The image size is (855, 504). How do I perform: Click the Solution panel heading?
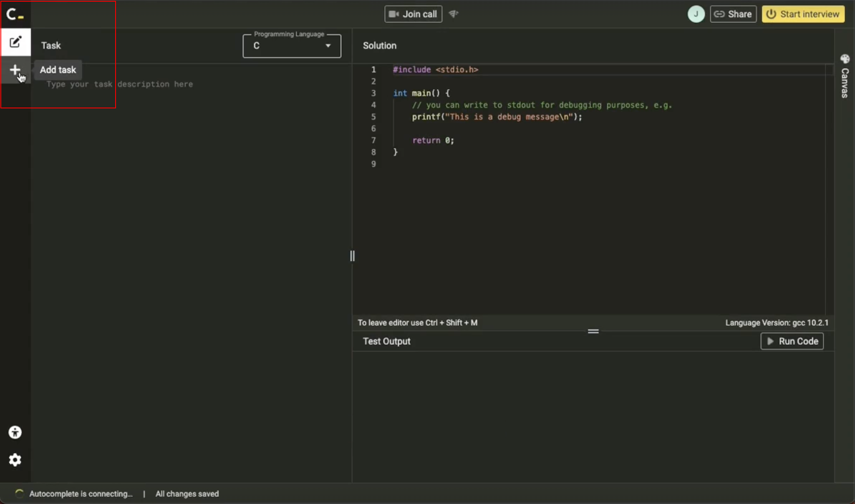coord(380,45)
